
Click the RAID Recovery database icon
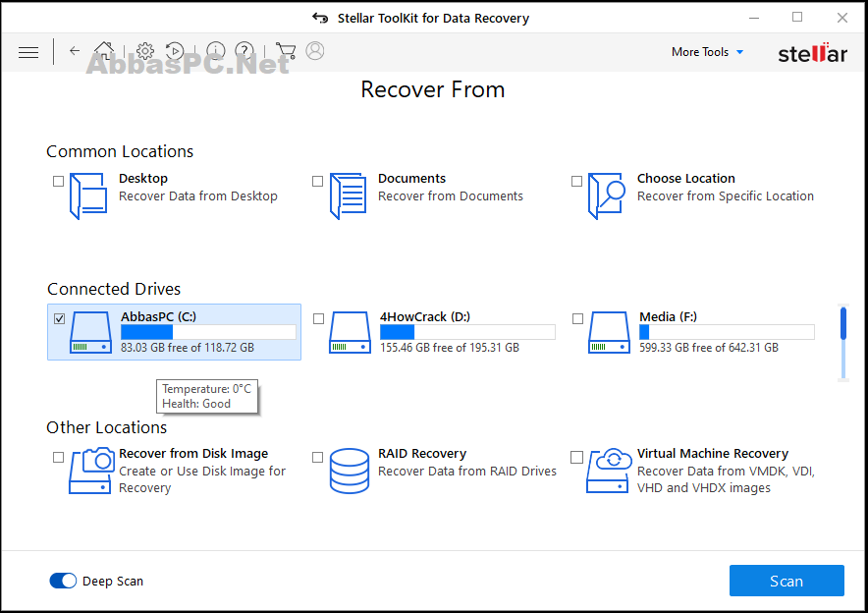click(350, 471)
